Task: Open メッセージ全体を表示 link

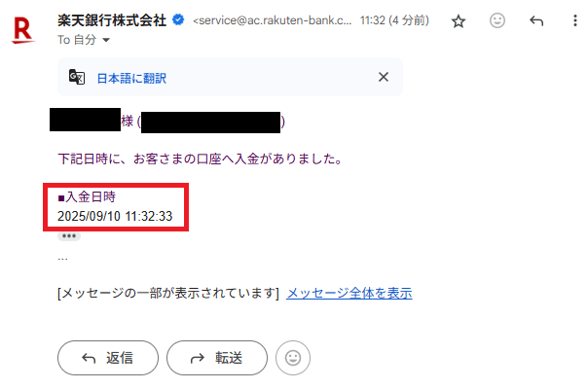Action: [349, 293]
